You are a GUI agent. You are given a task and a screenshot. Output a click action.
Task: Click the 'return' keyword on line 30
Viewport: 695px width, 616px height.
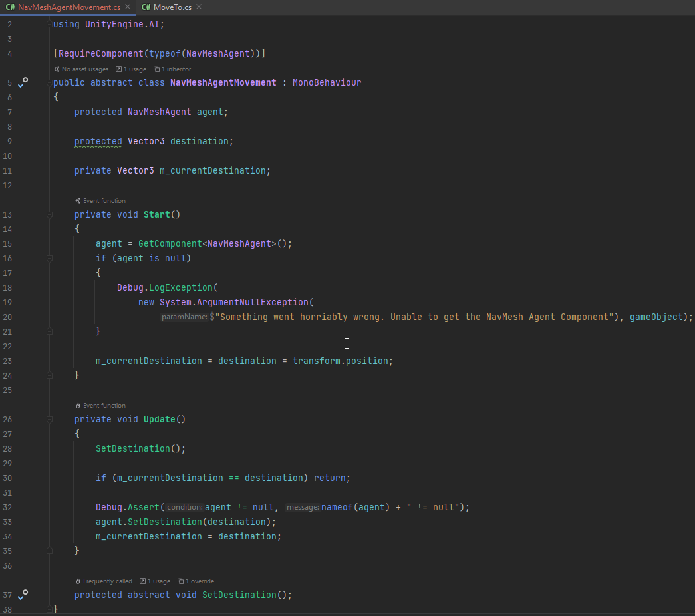(x=329, y=478)
